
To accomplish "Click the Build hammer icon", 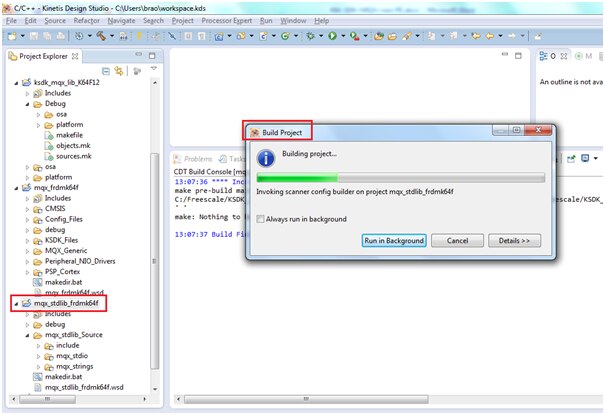I will [101, 36].
